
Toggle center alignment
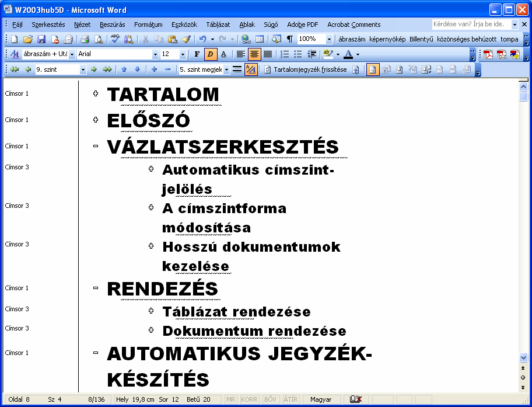tap(254, 54)
